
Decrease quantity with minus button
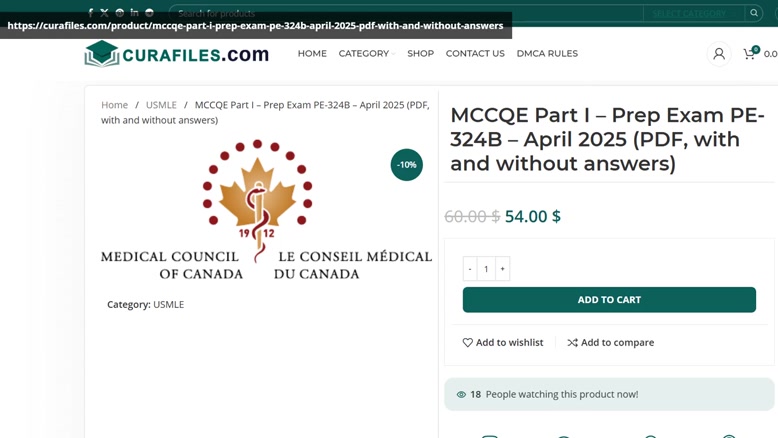470,268
